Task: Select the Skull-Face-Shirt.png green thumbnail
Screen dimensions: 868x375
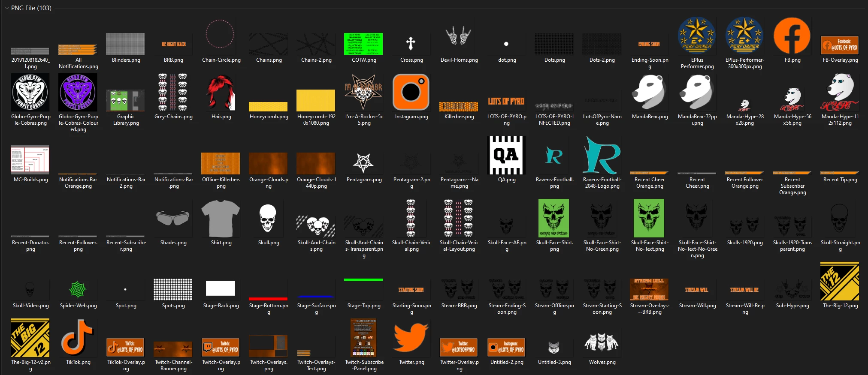Action: 554,218
